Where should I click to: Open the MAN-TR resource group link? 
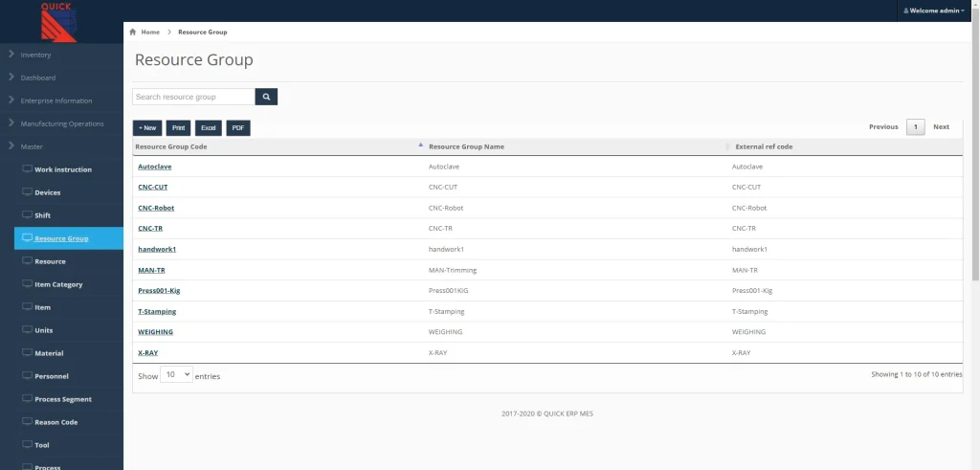point(152,270)
